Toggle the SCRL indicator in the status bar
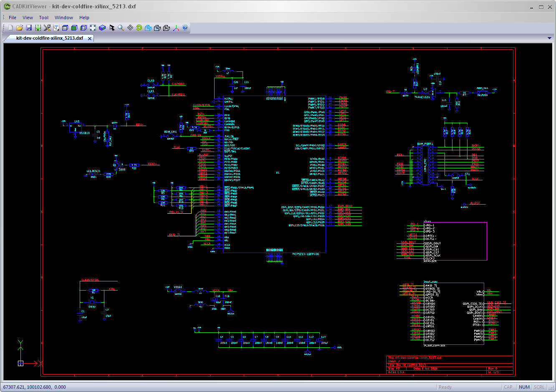The width and height of the screenshot is (556, 392). coord(539,387)
